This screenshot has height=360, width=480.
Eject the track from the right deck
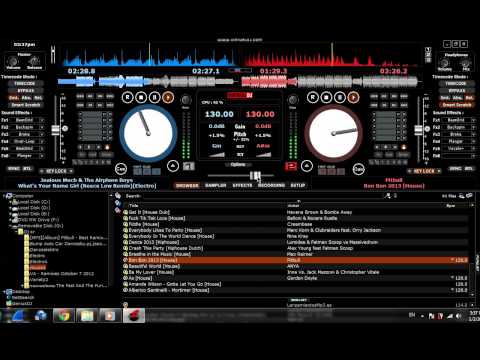pos(307,166)
